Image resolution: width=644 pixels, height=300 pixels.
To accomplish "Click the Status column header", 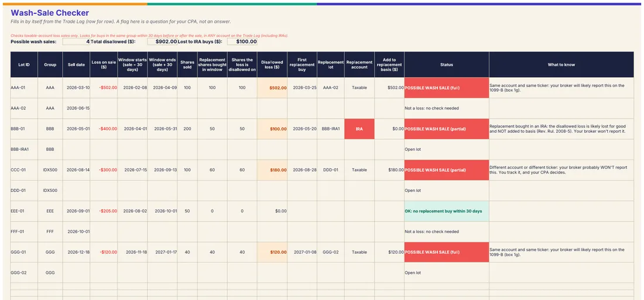I will 447,64.
